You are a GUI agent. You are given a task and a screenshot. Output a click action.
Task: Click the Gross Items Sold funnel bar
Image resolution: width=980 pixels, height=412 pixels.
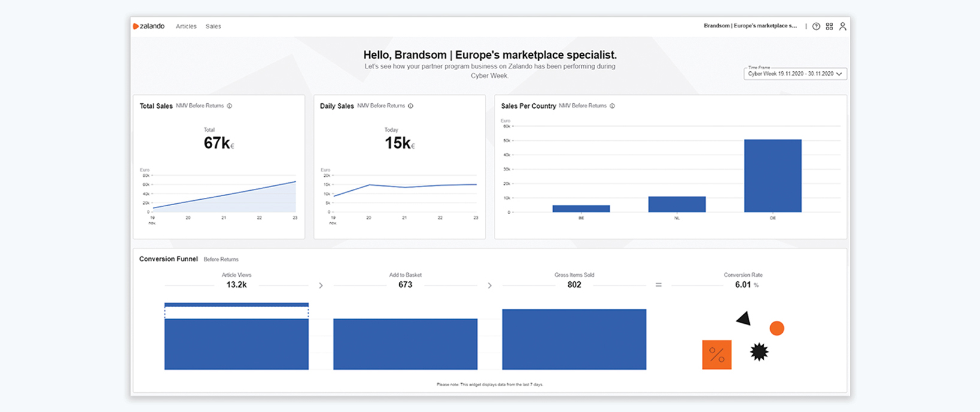click(x=574, y=339)
